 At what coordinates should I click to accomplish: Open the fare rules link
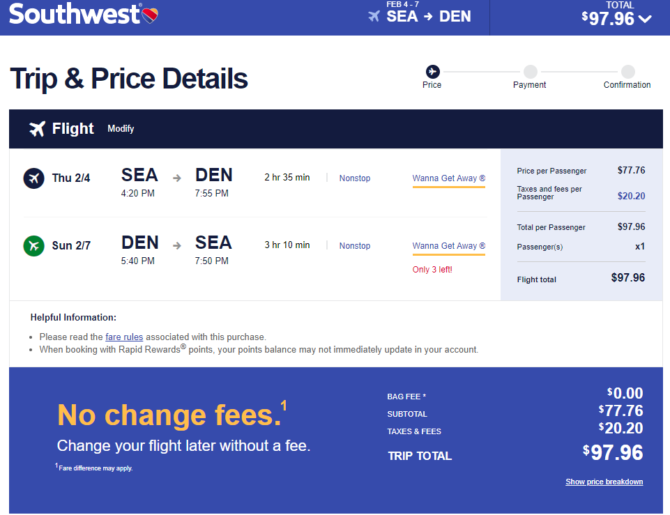point(124,337)
